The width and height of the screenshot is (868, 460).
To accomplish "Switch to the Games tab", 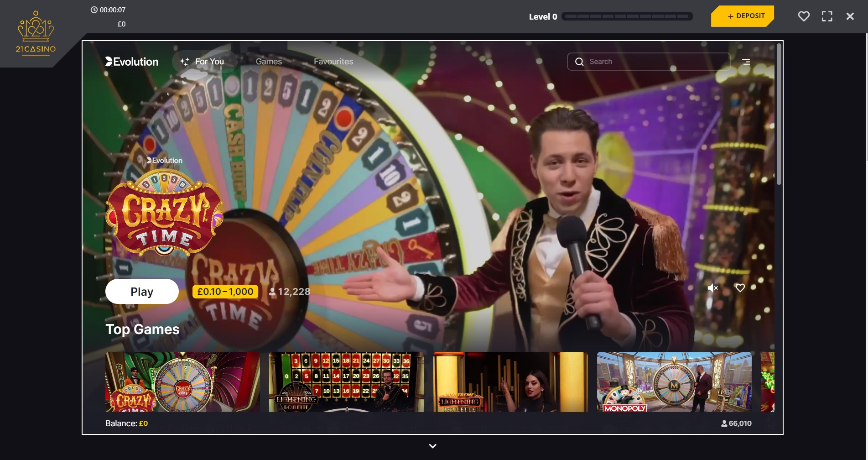I will [269, 61].
